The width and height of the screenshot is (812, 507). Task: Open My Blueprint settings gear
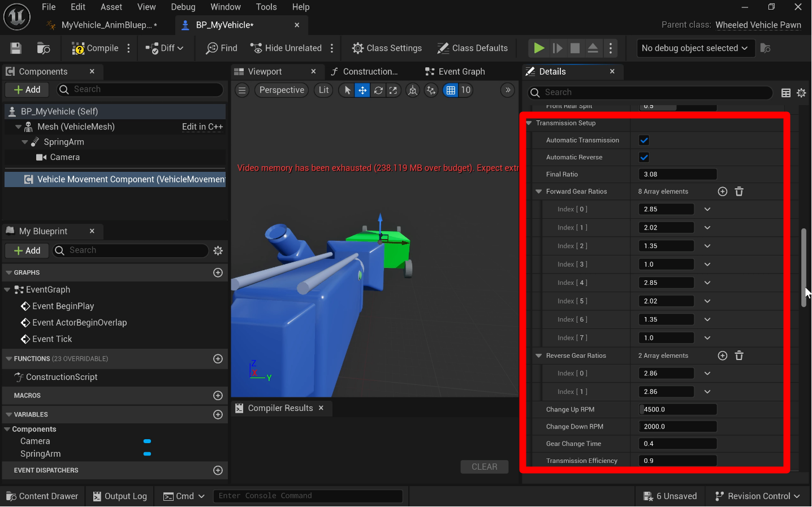click(x=218, y=250)
